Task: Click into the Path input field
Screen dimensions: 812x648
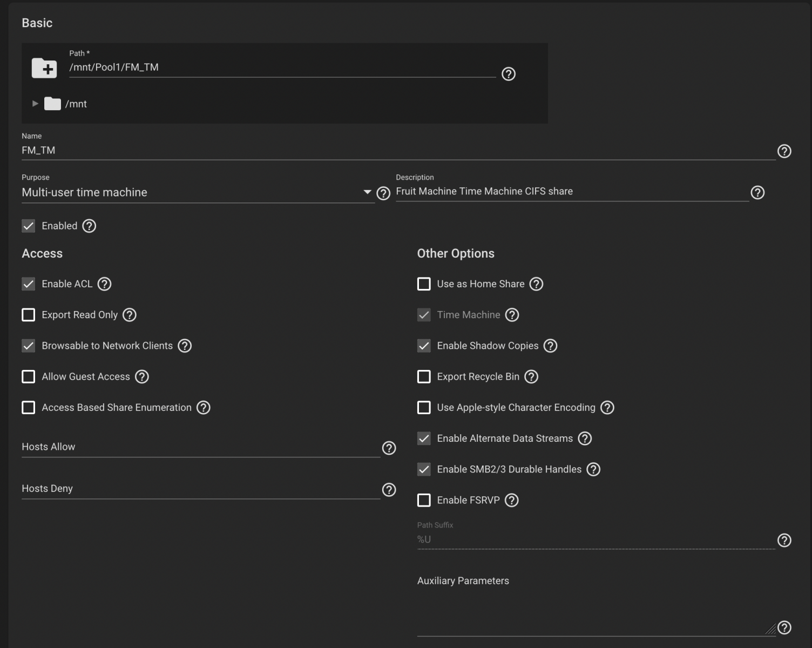Action: click(282, 67)
